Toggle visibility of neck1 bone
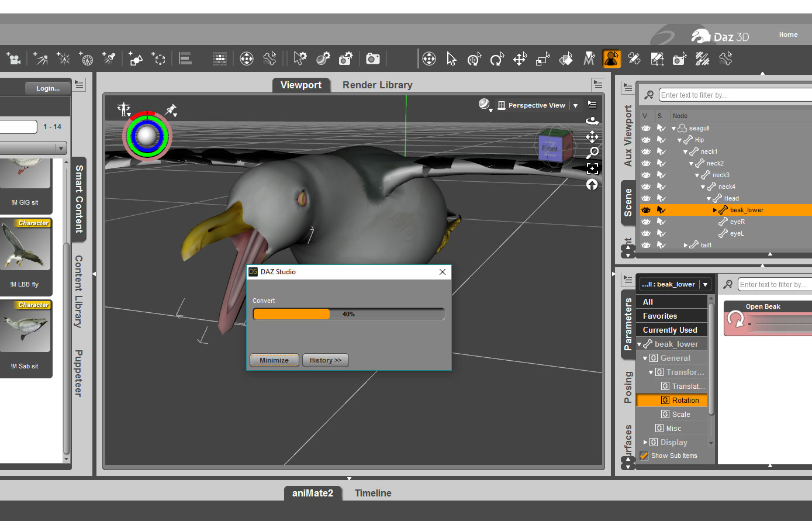The height and width of the screenshot is (521, 812). tap(646, 151)
